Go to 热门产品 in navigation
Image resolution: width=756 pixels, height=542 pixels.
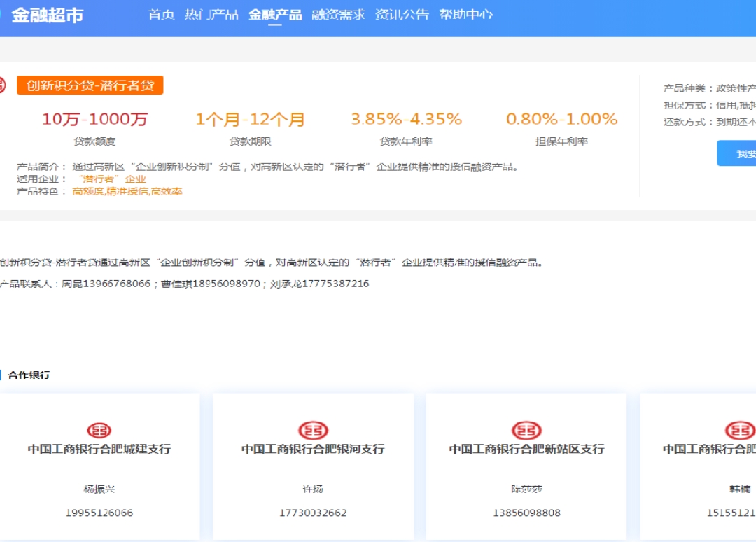(211, 15)
